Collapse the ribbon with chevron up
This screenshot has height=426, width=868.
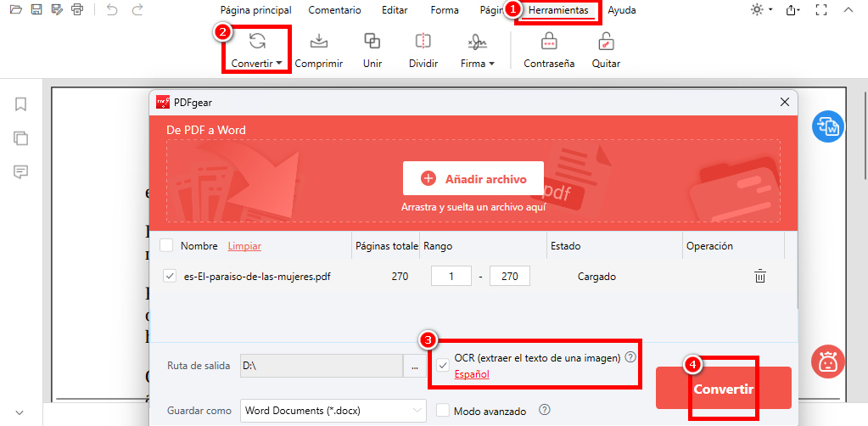pos(848,9)
